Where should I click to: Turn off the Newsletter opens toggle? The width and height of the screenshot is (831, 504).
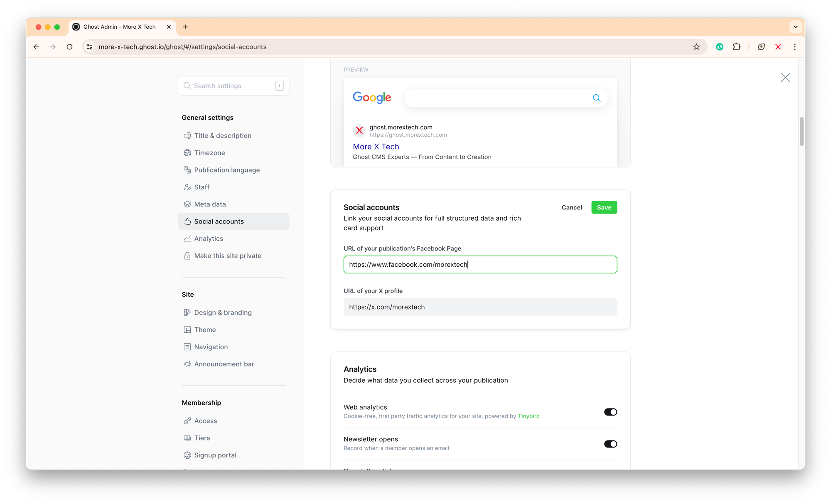(x=610, y=444)
